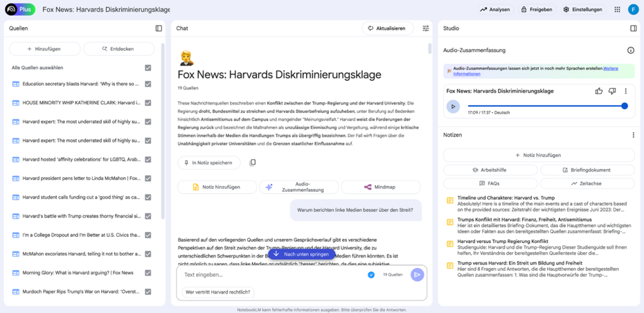Open the Mindmap
Image resolution: width=644 pixels, height=313 pixels.
click(381, 187)
